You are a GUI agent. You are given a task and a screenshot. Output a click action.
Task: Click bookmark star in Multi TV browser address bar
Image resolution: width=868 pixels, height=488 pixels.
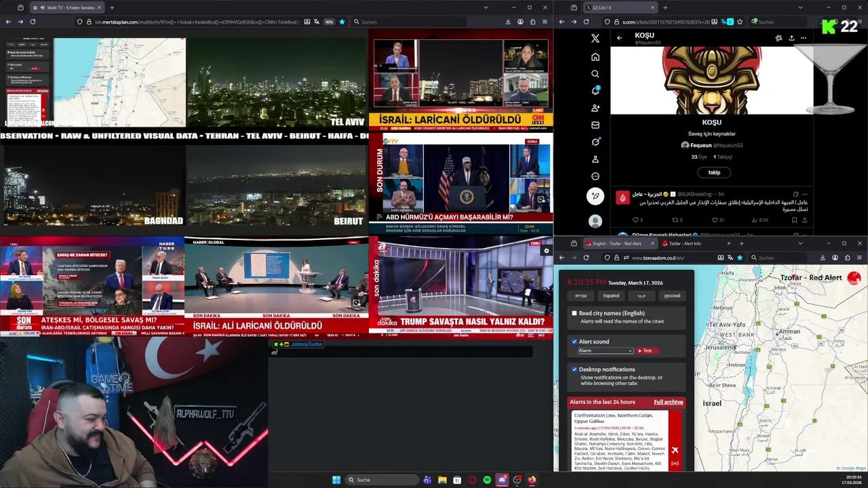(x=342, y=22)
